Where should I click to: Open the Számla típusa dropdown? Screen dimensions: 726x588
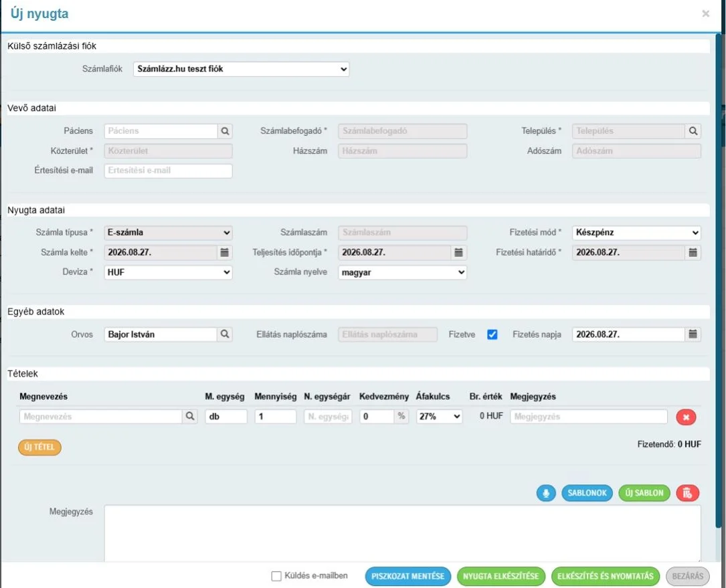168,232
